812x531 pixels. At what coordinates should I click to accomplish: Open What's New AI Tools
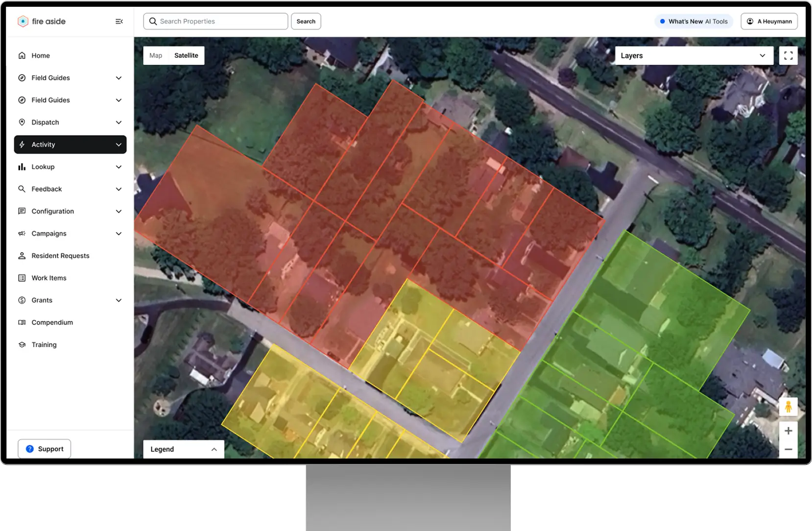[693, 22]
